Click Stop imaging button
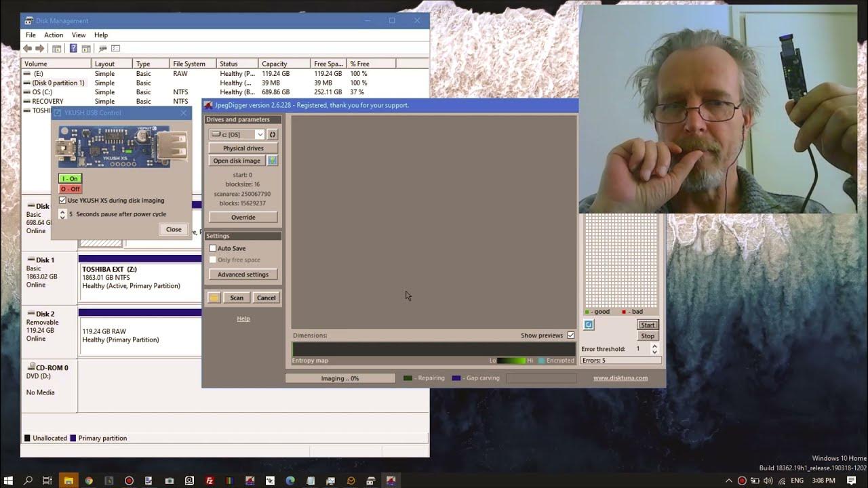The width and height of the screenshot is (868, 488). pyautogui.click(x=648, y=335)
